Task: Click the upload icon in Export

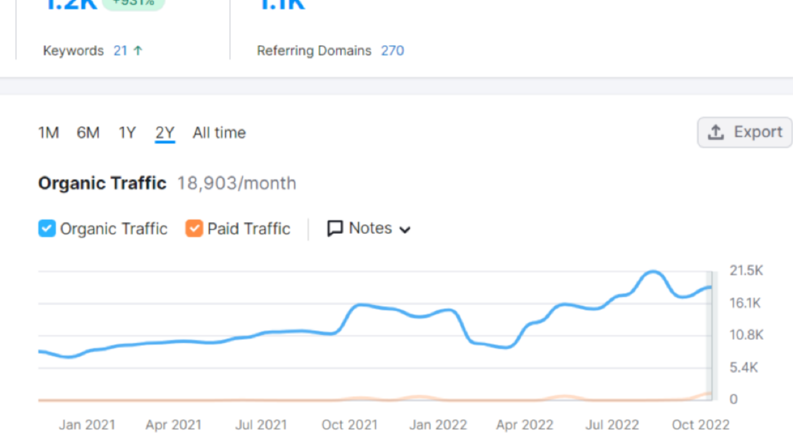Action: pyautogui.click(x=716, y=132)
